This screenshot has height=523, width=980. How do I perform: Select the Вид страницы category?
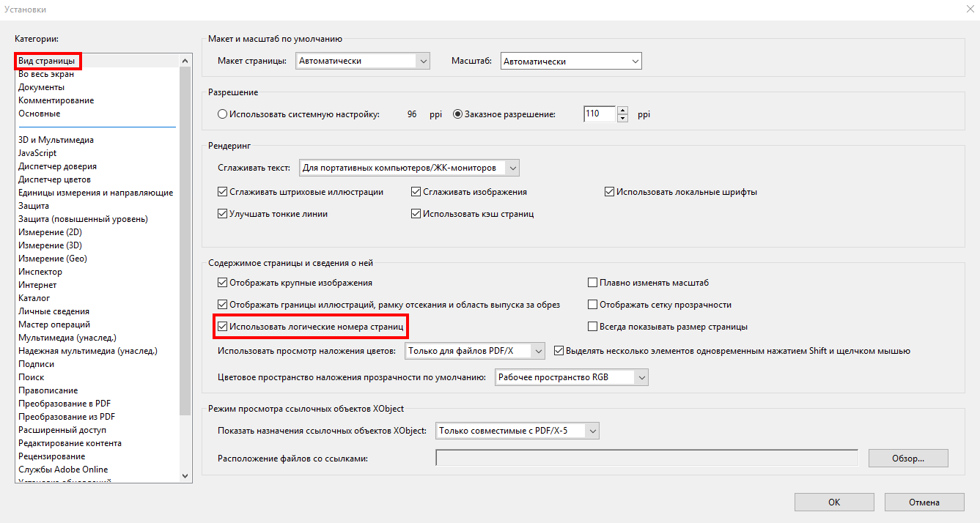coord(45,61)
